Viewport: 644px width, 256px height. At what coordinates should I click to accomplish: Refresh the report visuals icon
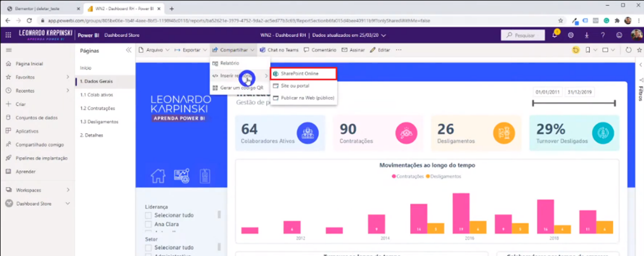click(628, 50)
